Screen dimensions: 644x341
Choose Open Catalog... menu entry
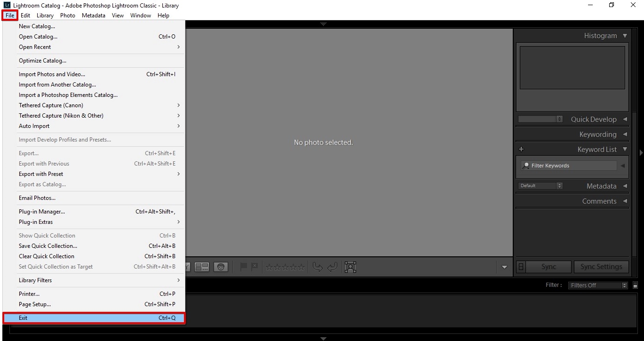[94, 37]
